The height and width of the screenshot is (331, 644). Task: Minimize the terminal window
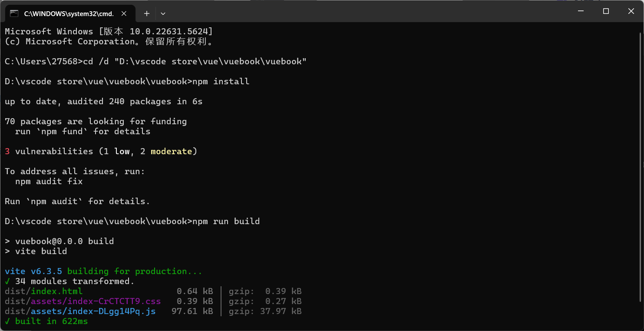click(581, 11)
